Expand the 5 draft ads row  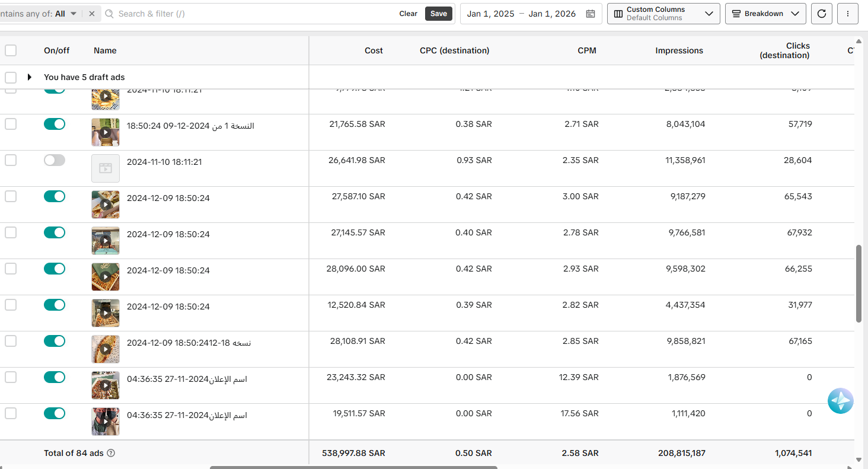(29, 77)
